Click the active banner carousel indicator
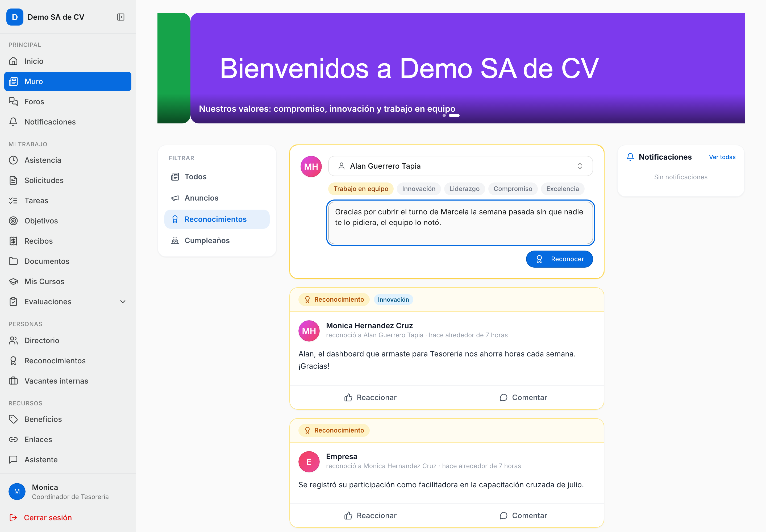 click(454, 116)
